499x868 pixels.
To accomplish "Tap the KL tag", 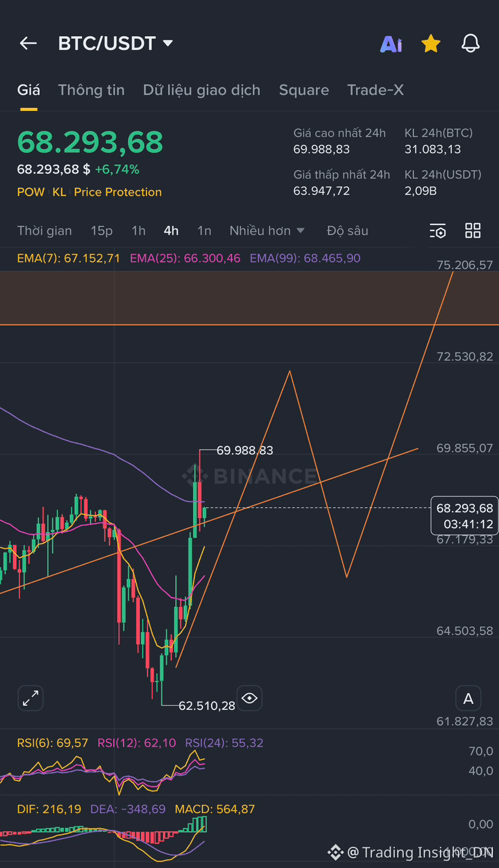I will click(59, 192).
